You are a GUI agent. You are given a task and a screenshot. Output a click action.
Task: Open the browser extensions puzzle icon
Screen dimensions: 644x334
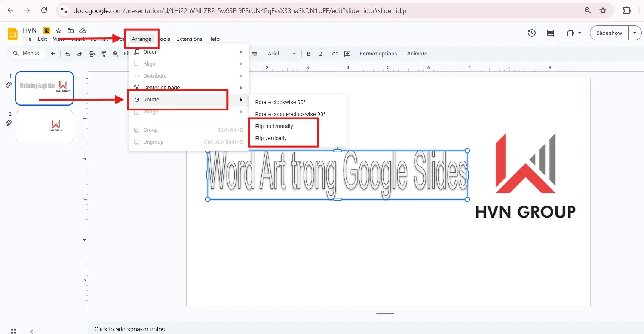pyautogui.click(x=627, y=10)
